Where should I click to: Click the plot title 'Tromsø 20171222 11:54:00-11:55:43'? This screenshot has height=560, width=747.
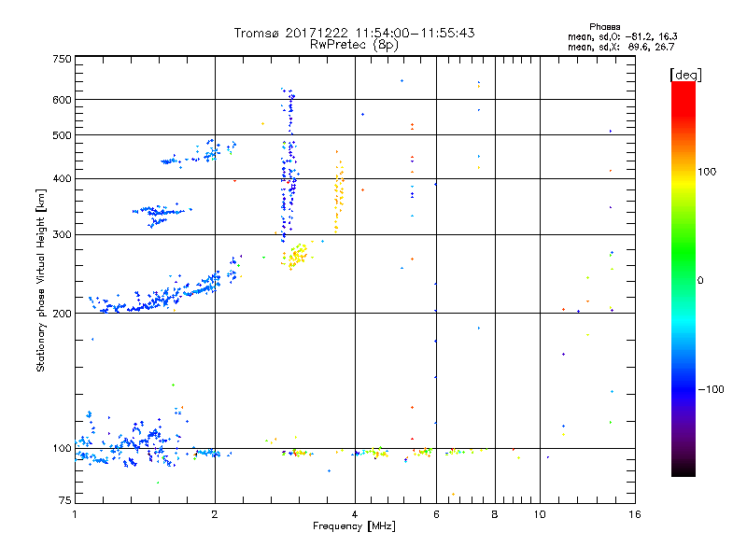354,33
